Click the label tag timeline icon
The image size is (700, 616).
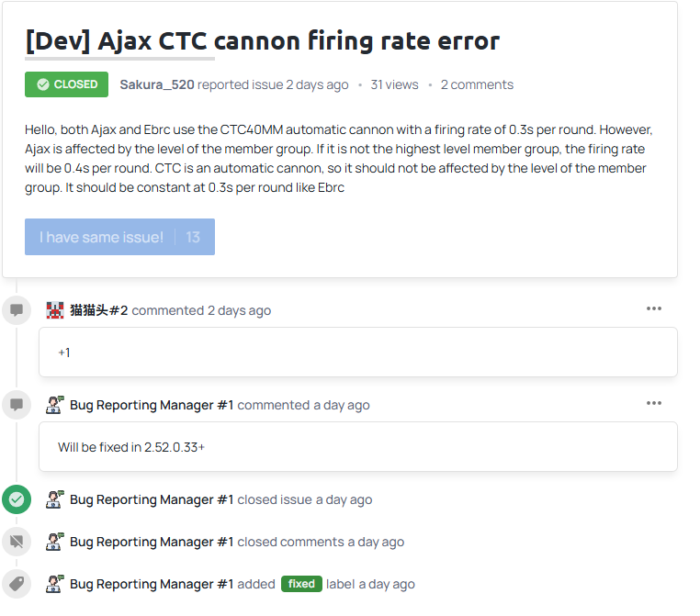tap(17, 584)
